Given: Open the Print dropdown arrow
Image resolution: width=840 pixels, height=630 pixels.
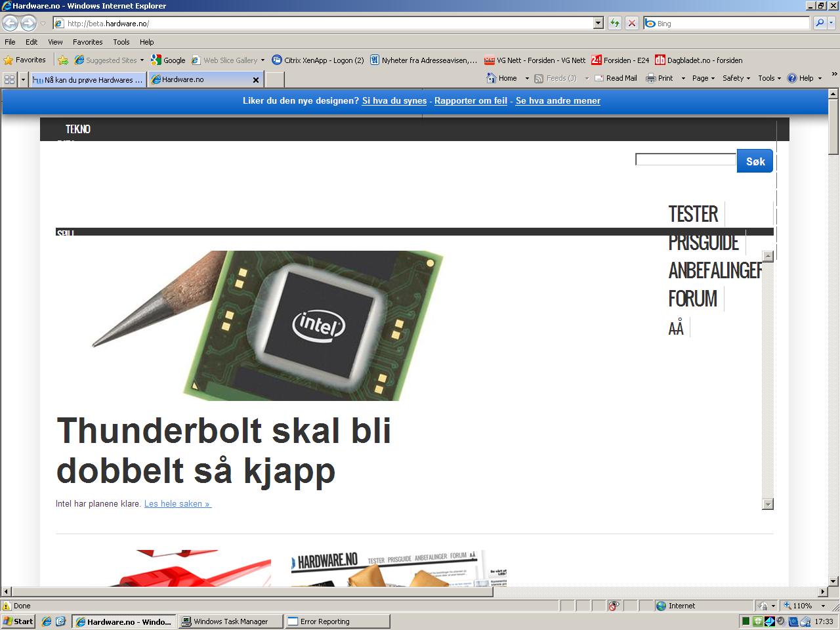Looking at the screenshot, I should tap(682, 78).
